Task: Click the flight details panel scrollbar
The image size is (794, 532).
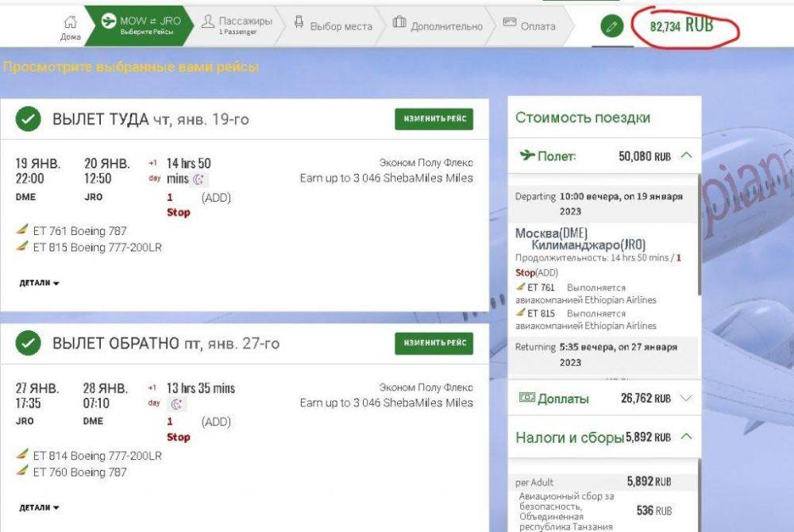Action: pos(698,238)
